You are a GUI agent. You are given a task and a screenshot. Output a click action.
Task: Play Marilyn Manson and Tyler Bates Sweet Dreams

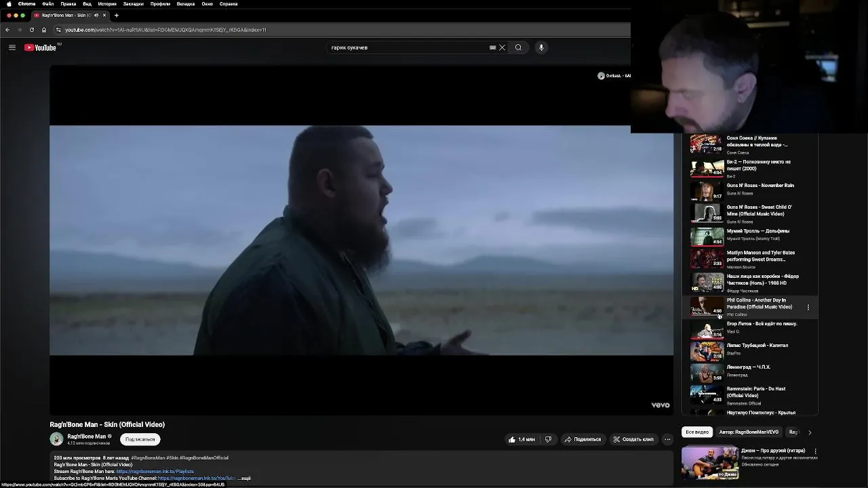(749, 258)
